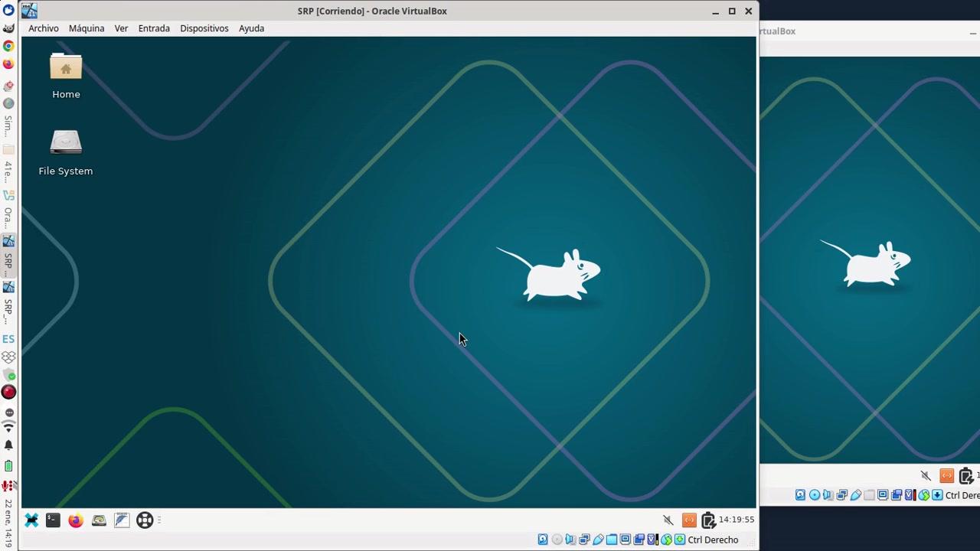Click the network adapter indicator in SRP status bar
This screenshot has width=980, height=551.
[x=584, y=540]
